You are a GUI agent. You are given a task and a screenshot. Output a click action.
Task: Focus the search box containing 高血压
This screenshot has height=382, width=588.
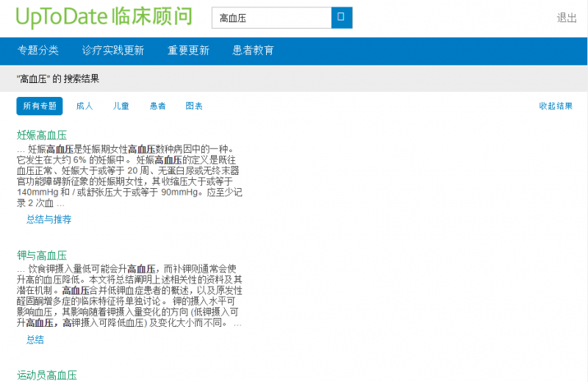click(271, 18)
